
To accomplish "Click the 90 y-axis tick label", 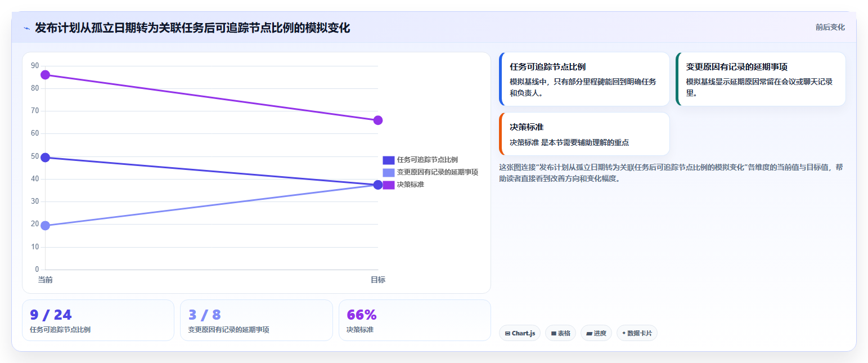I will [x=35, y=66].
